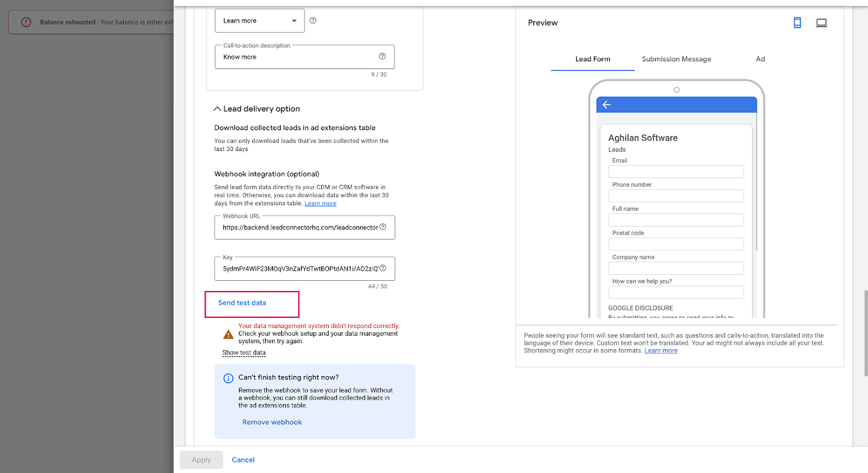
Task: Click the 9 / 30 character counter
Action: [379, 74]
